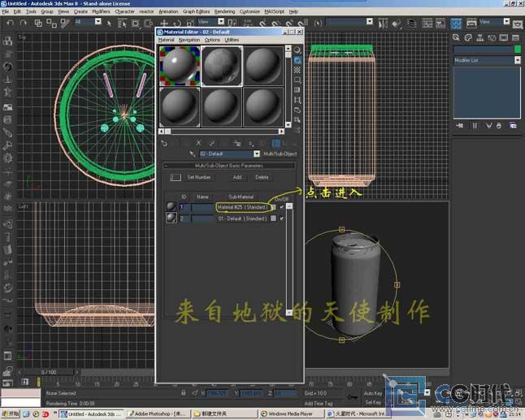Switch to Windows Media Player in taskbar
Screen dimensions: 525x420
click(291, 414)
